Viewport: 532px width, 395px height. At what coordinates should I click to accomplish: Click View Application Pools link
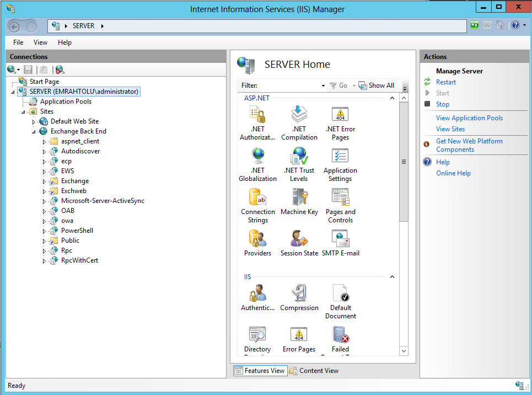coord(469,118)
